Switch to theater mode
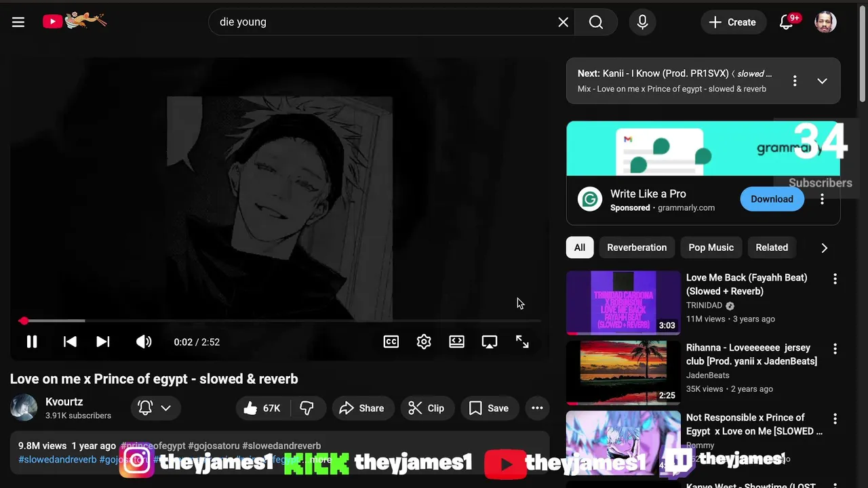Image resolution: width=868 pixels, height=488 pixels. coord(456,342)
